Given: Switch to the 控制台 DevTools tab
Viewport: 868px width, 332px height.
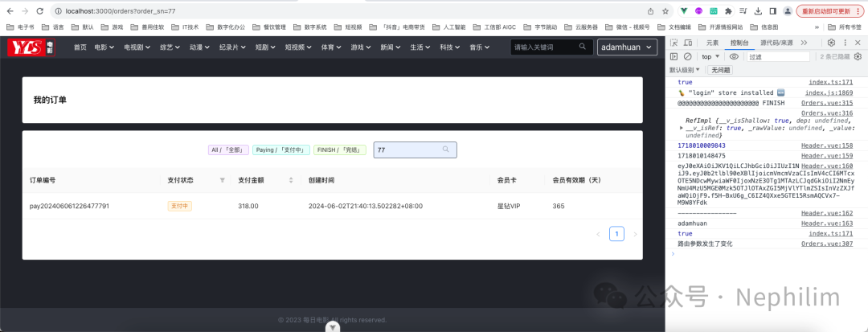Looking at the screenshot, I should pos(739,43).
